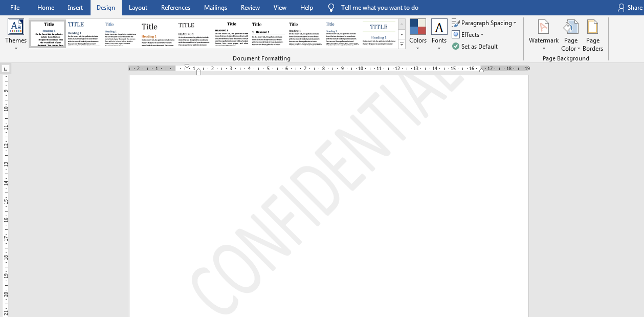
Task: Click the left indent box on the ruler
Action: tap(198, 73)
